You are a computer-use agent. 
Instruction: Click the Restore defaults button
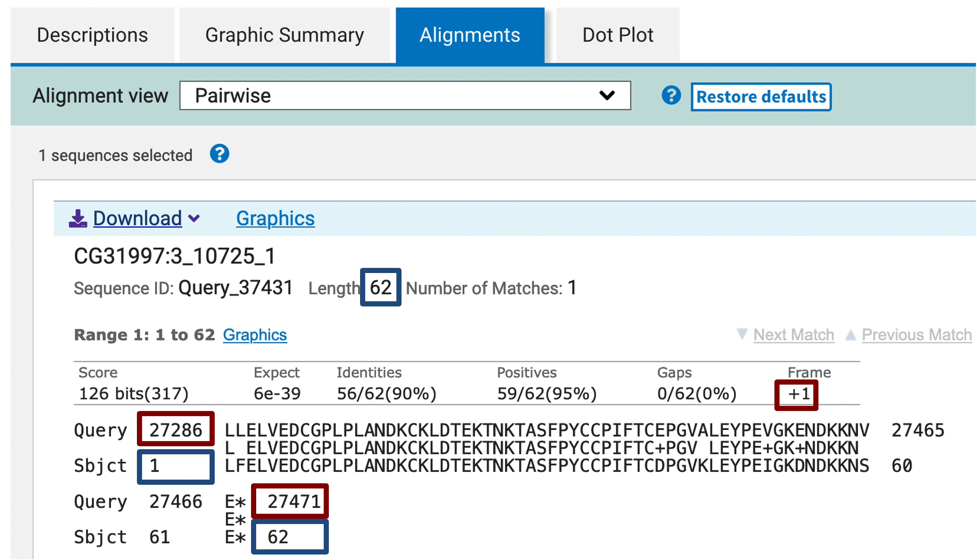[x=761, y=97]
